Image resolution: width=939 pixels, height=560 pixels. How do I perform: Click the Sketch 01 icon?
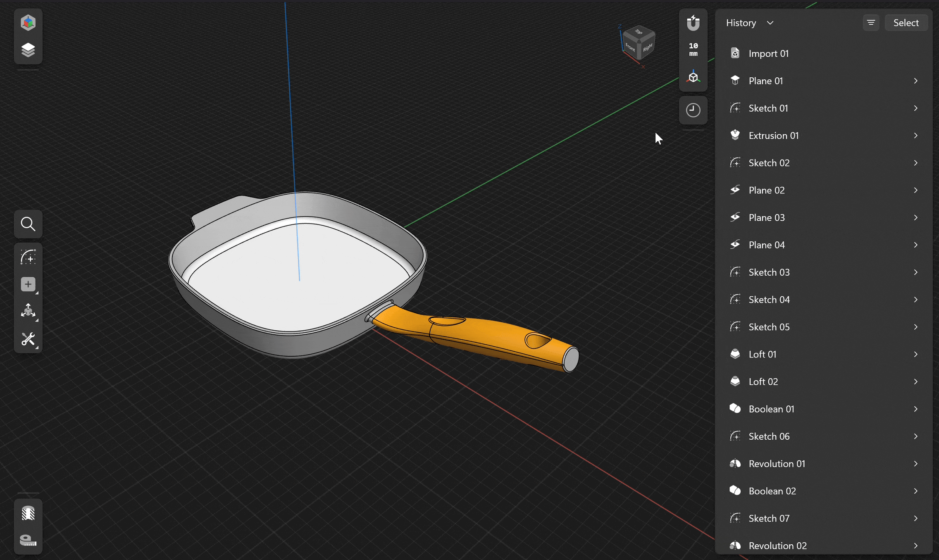pos(735,108)
